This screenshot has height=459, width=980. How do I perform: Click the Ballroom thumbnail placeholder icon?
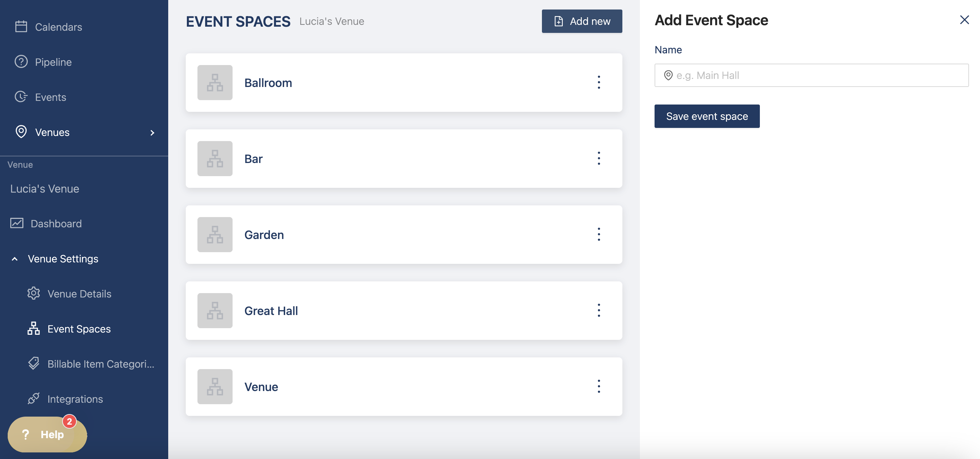215,83
